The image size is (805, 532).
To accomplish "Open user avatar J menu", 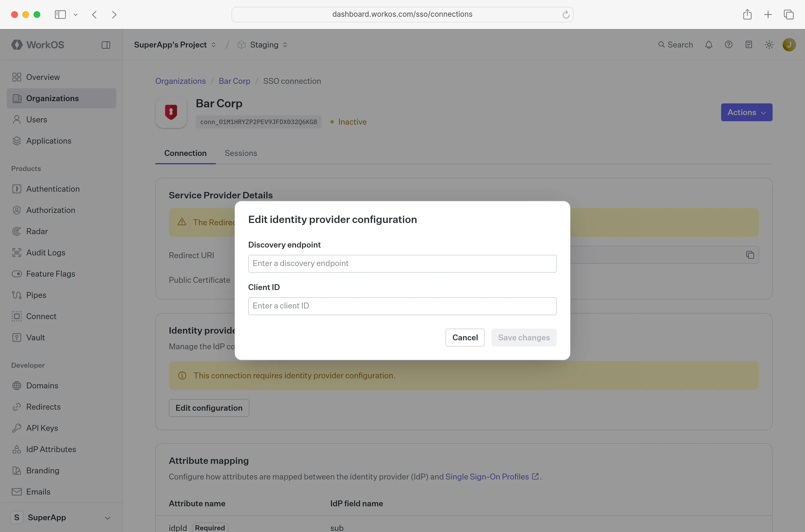I will point(789,45).
